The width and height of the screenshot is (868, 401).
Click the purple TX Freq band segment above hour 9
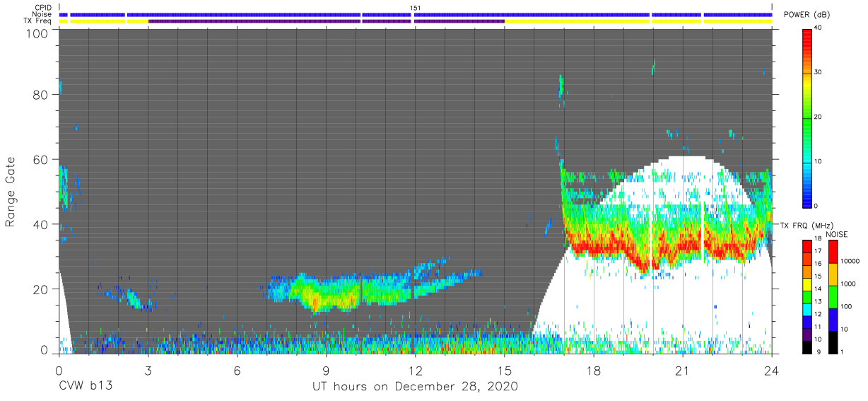326,21
